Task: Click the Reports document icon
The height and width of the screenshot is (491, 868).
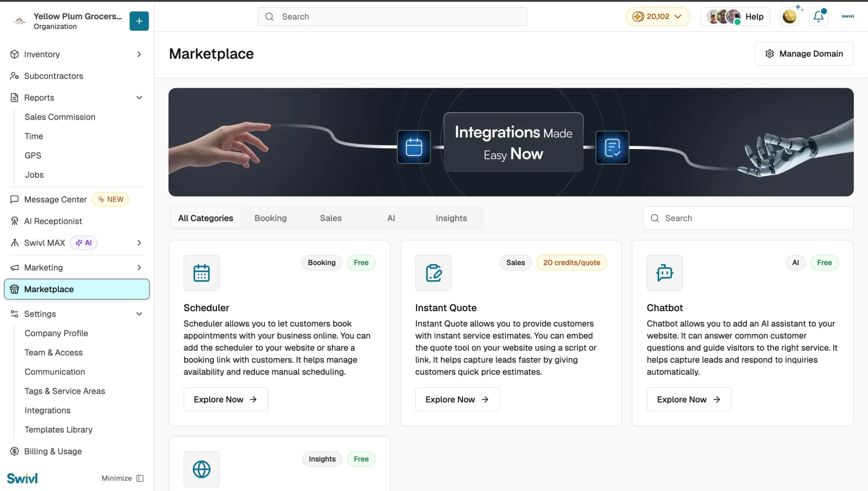Action: [14, 98]
